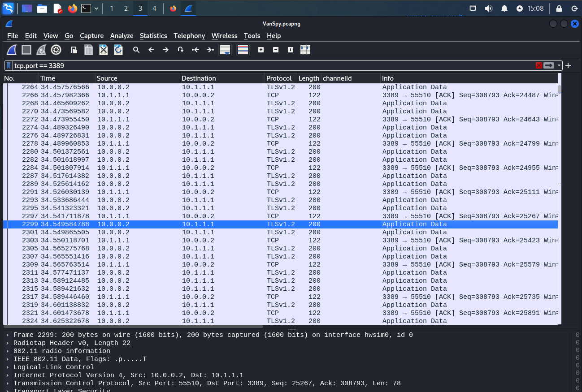This screenshot has width=582, height=392.
Task: Click the Info column header
Action: coord(469,78)
